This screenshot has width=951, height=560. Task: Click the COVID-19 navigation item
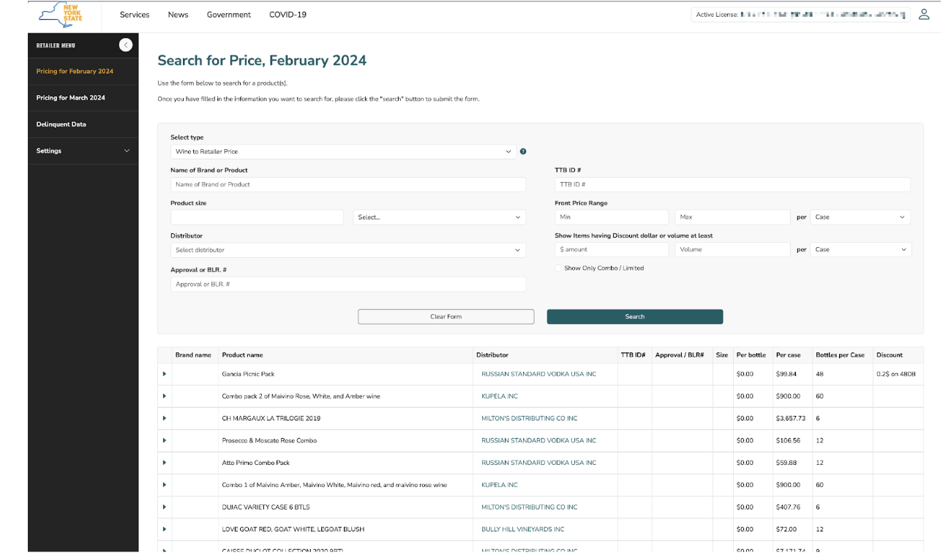287,14
